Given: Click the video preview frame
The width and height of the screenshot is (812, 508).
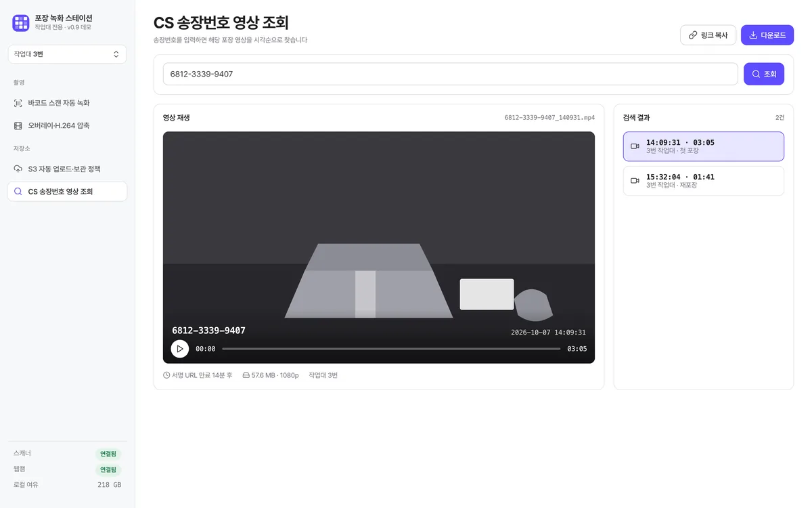Looking at the screenshot, I should tap(379, 247).
